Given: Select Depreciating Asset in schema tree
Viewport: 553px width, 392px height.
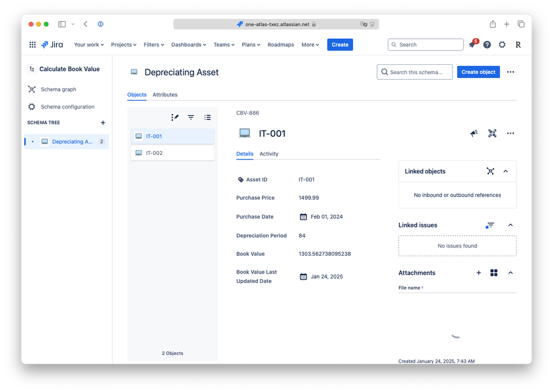Looking at the screenshot, I should (66, 142).
